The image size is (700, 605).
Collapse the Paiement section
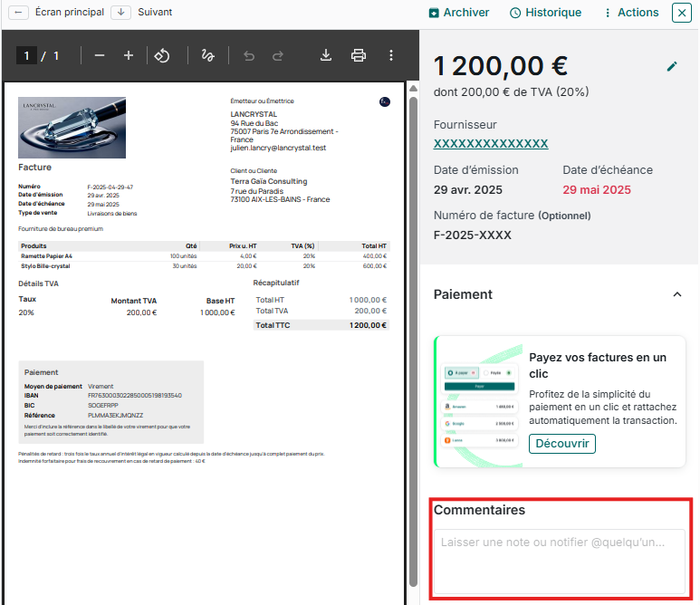coord(676,294)
